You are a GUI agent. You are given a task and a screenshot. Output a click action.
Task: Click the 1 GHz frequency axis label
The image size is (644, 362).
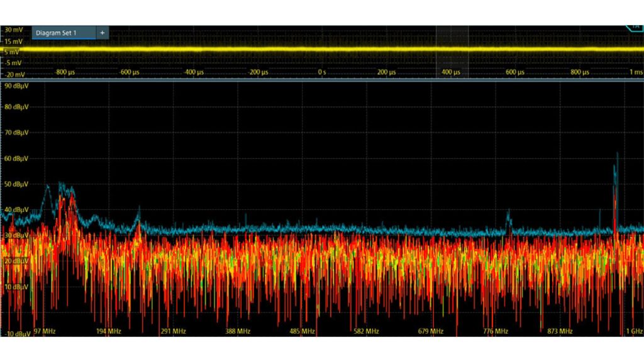(634, 331)
